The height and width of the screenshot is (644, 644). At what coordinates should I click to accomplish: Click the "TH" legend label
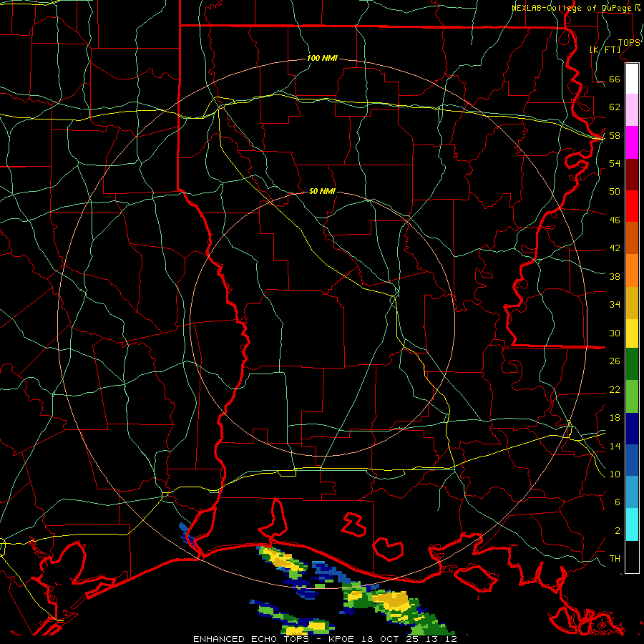pyautogui.click(x=615, y=559)
